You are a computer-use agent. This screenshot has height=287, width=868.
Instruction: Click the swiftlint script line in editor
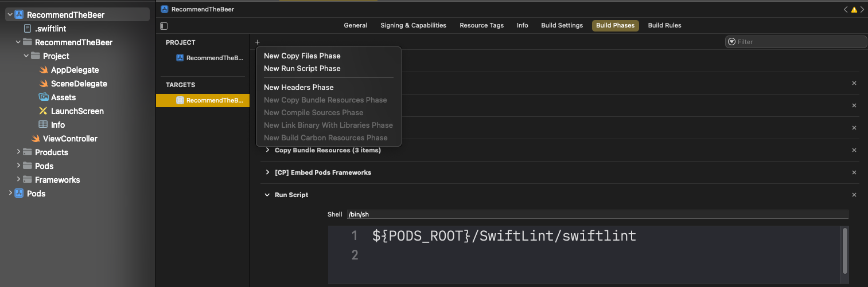coord(504,235)
